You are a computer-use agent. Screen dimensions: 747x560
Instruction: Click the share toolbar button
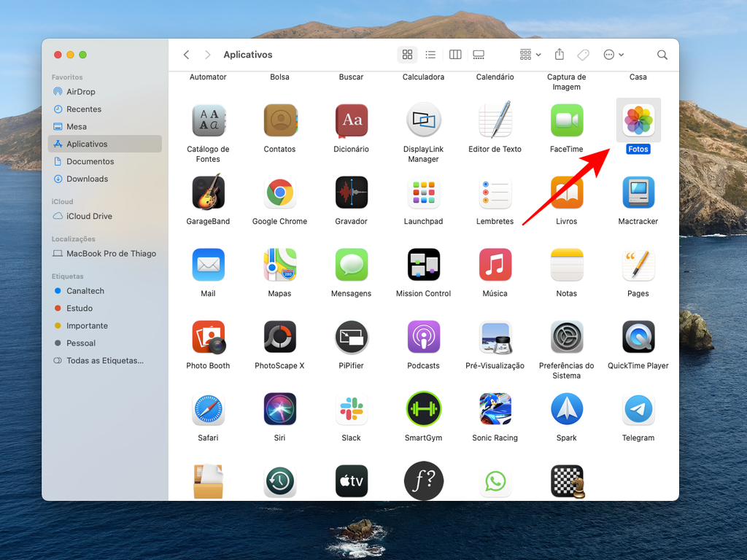(x=560, y=55)
